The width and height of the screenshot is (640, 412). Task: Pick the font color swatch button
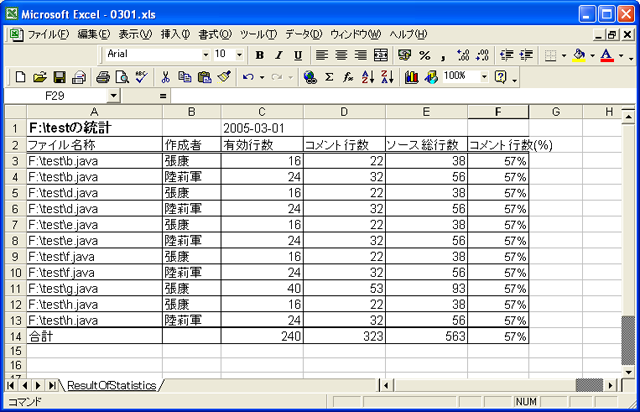(x=606, y=55)
